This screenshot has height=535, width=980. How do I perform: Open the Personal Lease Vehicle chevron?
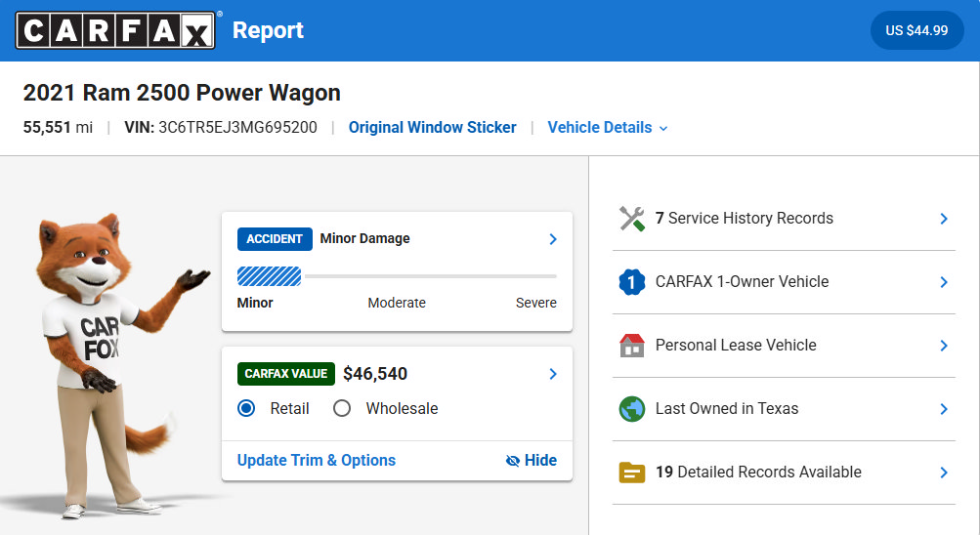[944, 346]
